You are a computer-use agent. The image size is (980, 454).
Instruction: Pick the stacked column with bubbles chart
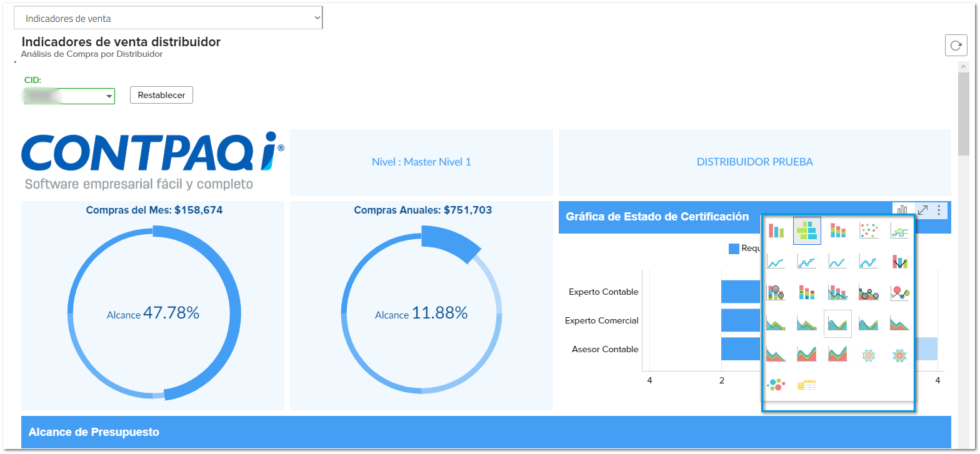click(x=776, y=292)
